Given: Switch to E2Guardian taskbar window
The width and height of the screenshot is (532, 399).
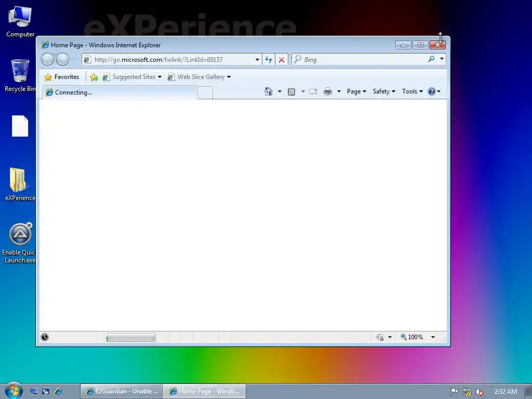Looking at the screenshot, I should [122, 391].
